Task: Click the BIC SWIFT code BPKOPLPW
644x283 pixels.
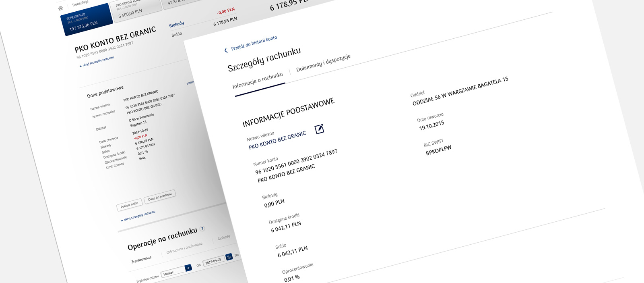Action: pyautogui.click(x=439, y=150)
